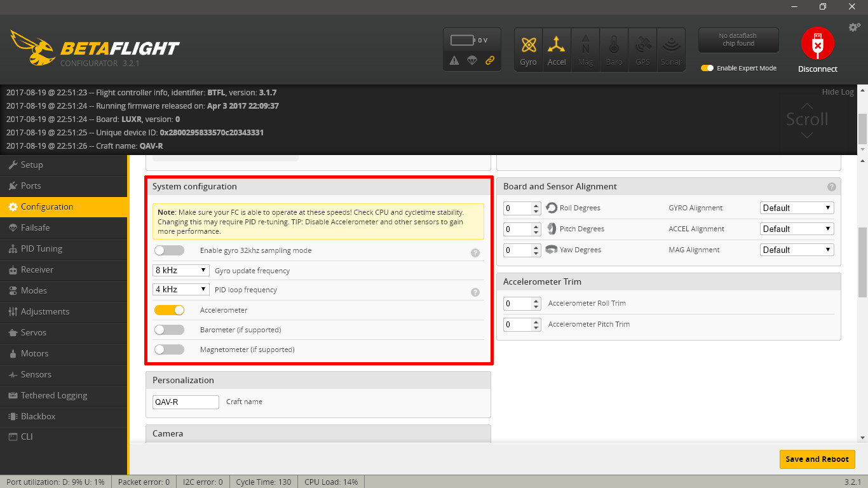Open the PID Tuning tab
The image size is (868, 488).
[x=64, y=248]
